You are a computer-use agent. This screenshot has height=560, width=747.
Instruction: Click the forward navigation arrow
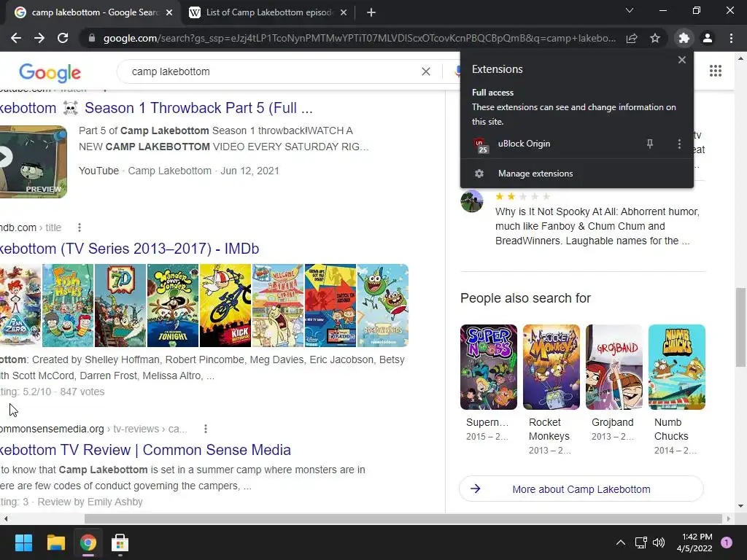(39, 38)
